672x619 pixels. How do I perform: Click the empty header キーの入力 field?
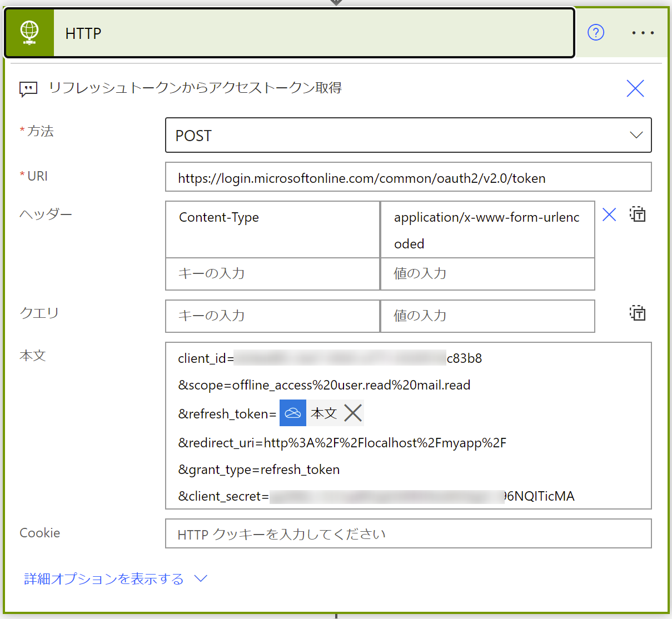272,273
